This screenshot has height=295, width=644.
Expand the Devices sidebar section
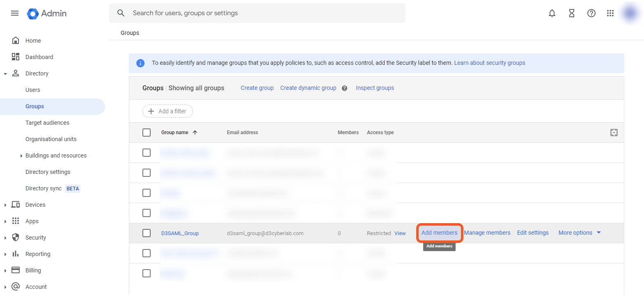coord(5,205)
